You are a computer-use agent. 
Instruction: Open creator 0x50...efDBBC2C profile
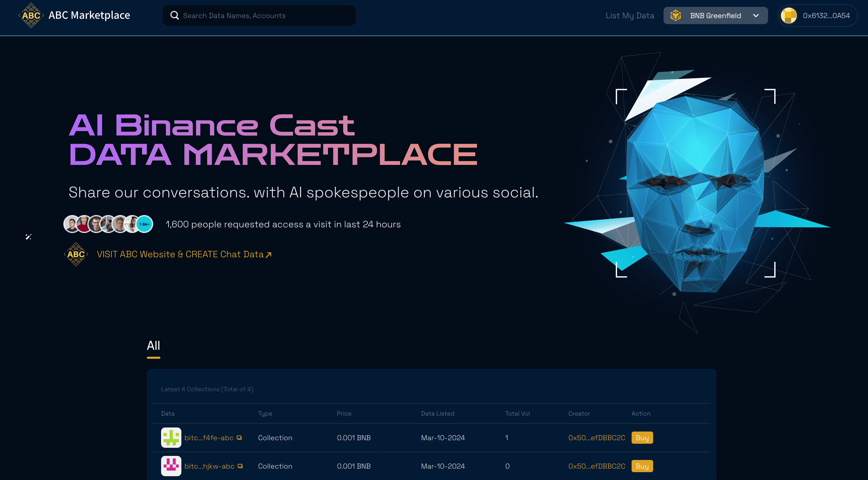click(596, 437)
